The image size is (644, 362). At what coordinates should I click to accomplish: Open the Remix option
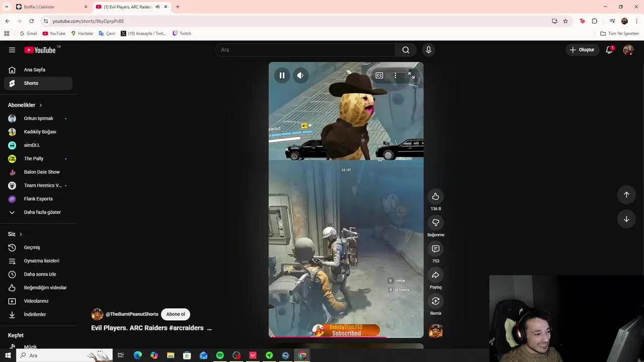pyautogui.click(x=436, y=301)
